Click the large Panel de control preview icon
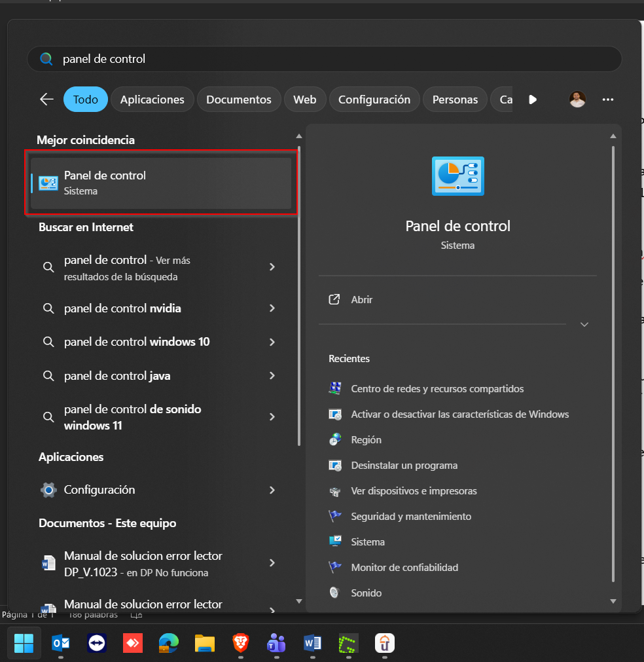Screen dimensions: 644x662 (458, 176)
